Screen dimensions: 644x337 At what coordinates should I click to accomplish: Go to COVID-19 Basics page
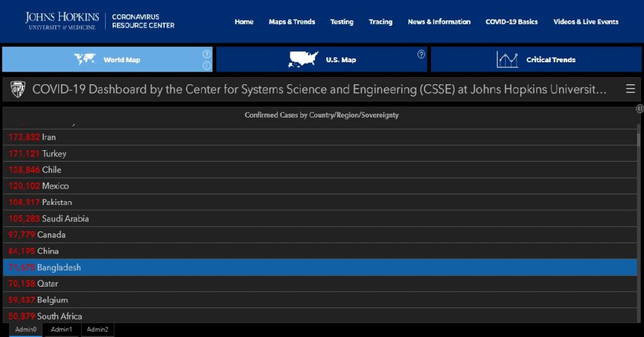[x=511, y=22]
